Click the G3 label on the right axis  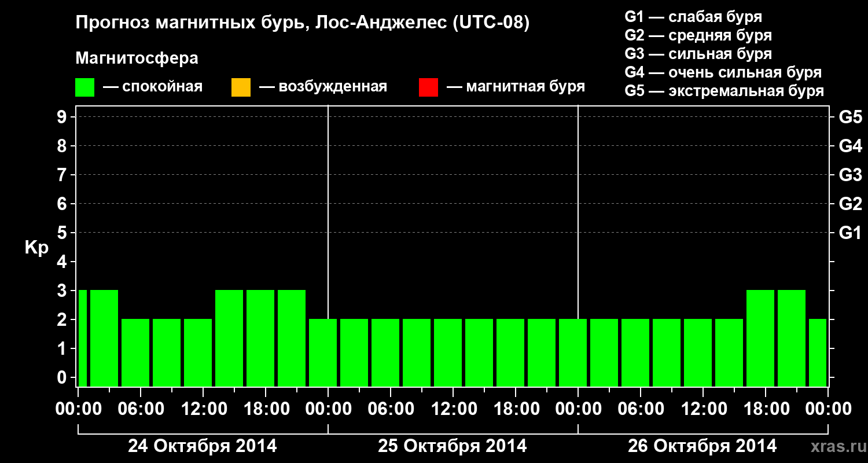[x=851, y=175]
